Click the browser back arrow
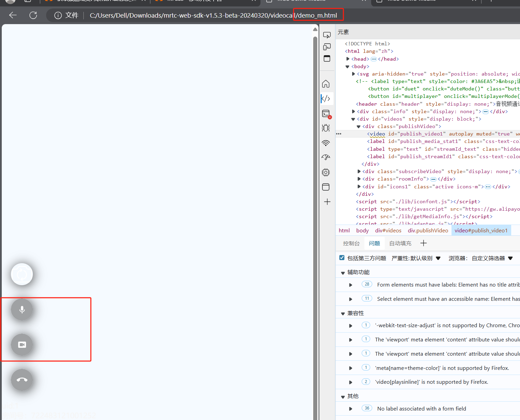The image size is (520, 420). point(13,15)
